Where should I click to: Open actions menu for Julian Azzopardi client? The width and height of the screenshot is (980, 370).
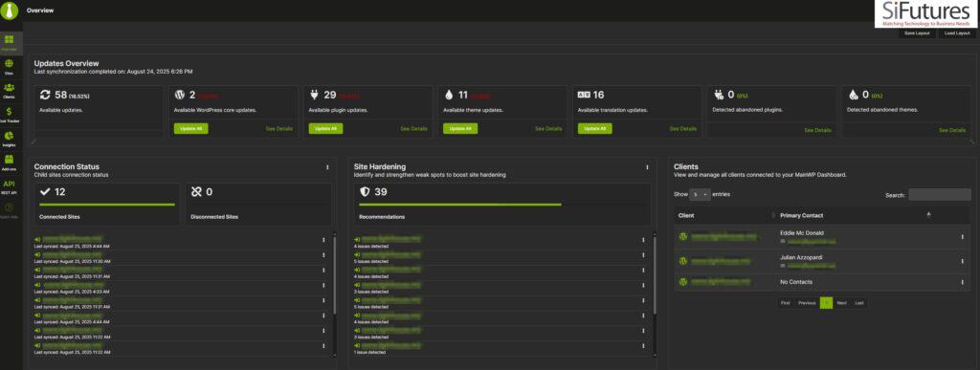(962, 261)
